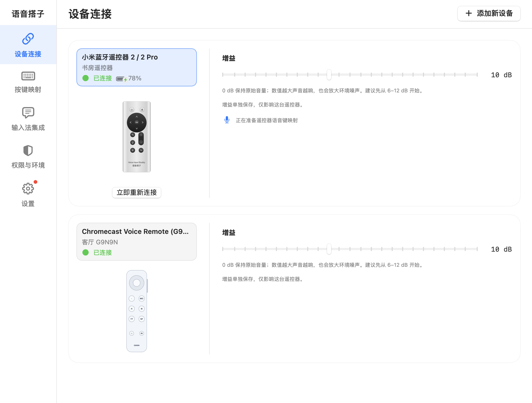Click the 增益 heading in 小米 panel

[229, 58]
